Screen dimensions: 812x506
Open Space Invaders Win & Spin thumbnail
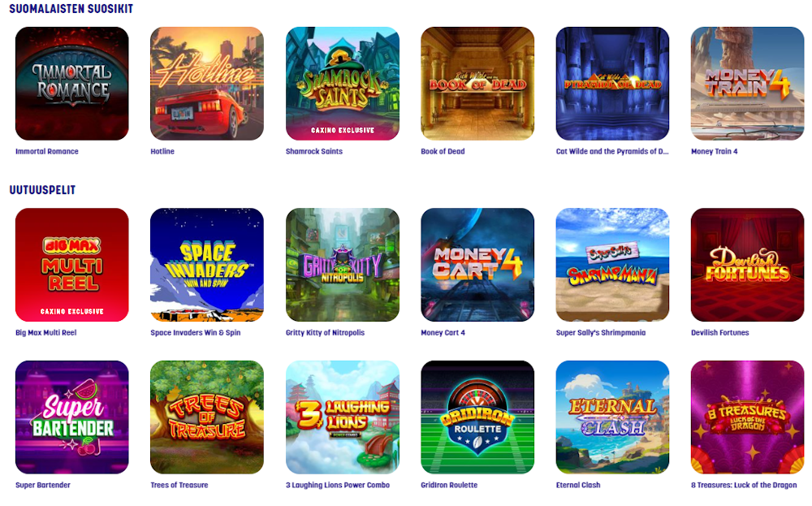click(x=207, y=265)
